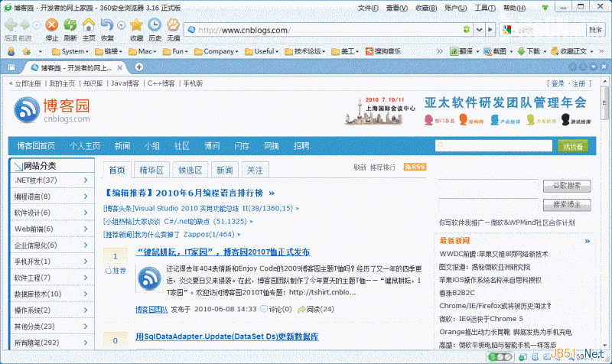612x364 pixels.
Task: Click the 登录 link at top right
Action: pos(558,83)
